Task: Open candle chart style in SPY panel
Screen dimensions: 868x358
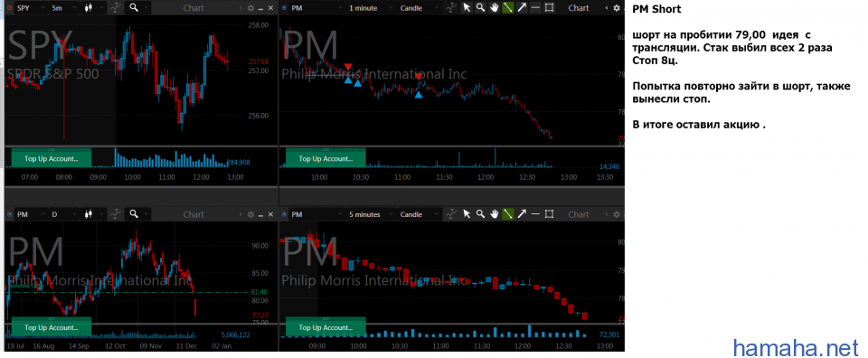Action: click(x=90, y=8)
